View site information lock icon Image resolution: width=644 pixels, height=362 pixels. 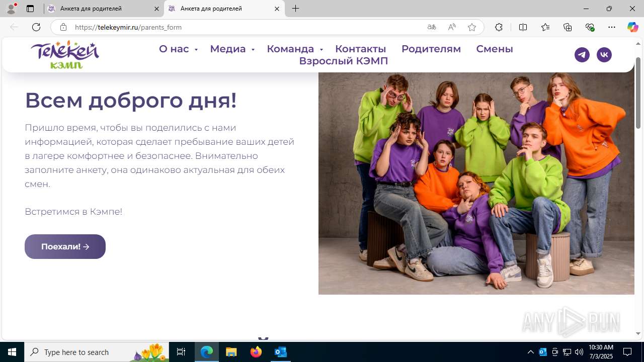point(63,27)
